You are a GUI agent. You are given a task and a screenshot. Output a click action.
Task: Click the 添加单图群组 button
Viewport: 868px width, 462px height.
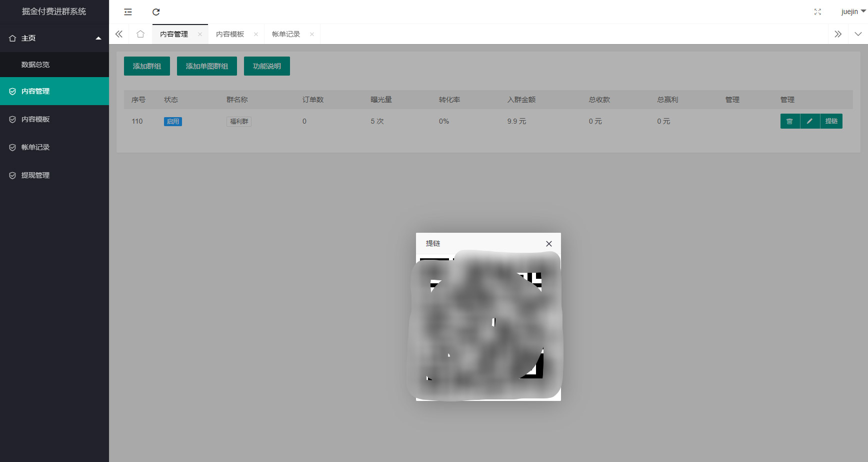pyautogui.click(x=207, y=66)
